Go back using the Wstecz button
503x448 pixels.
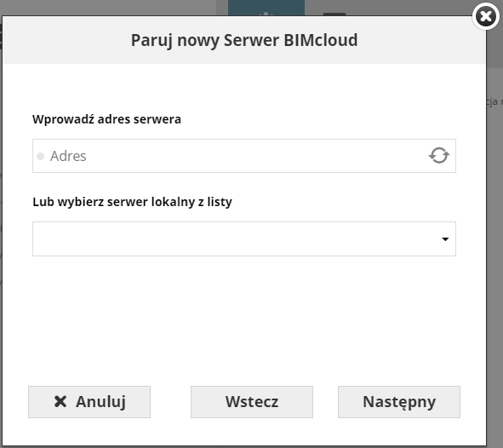point(252,402)
